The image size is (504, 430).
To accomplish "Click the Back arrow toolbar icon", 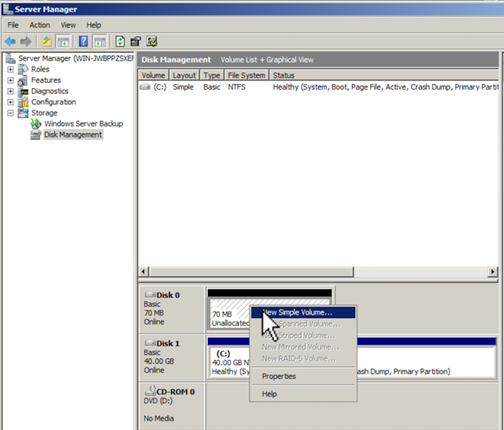I will pos(10,42).
